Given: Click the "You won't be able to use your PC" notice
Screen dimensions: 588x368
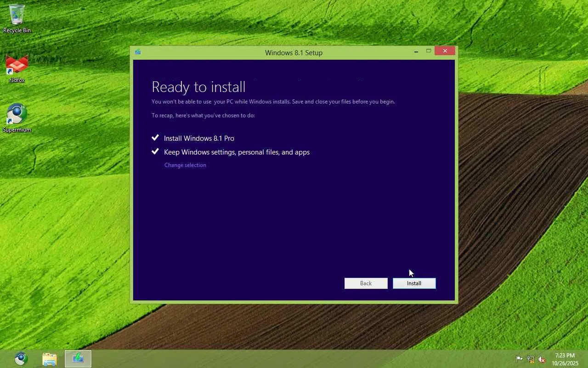Looking at the screenshot, I should [x=273, y=102].
